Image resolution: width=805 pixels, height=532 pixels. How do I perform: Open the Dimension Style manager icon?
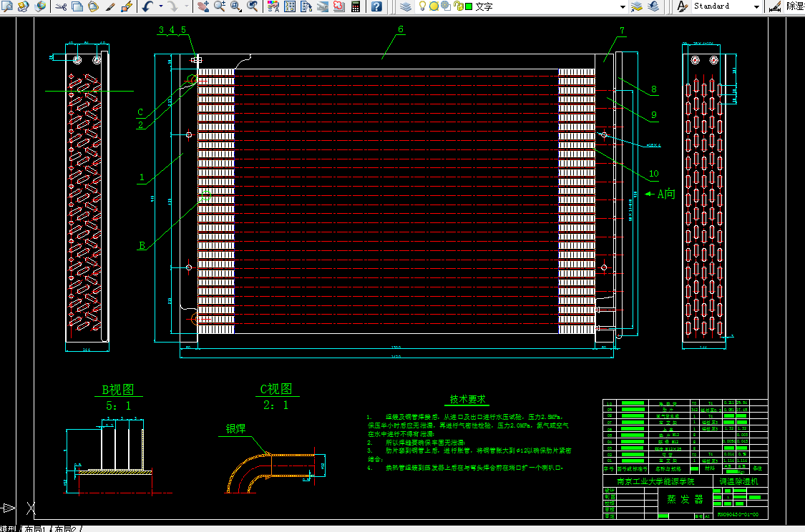point(775,6)
